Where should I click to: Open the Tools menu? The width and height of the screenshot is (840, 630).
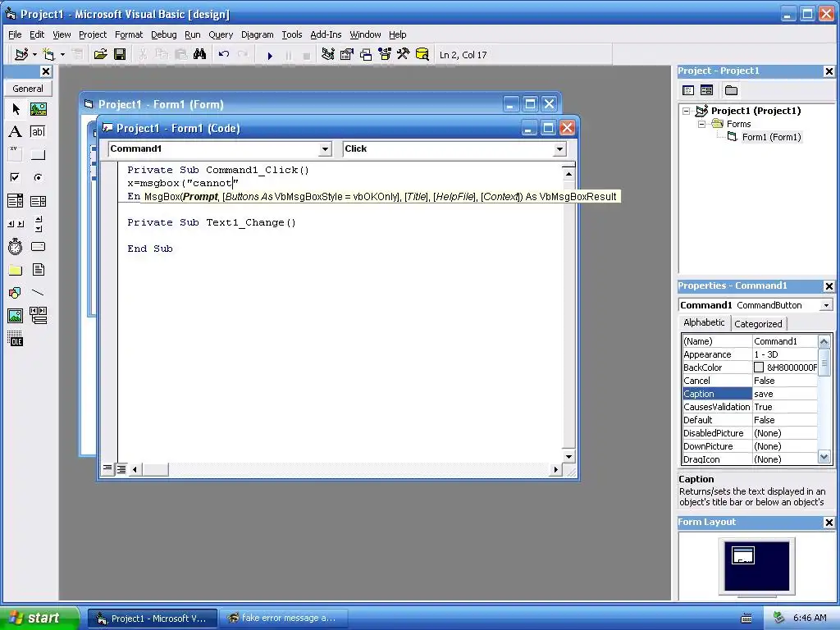point(291,34)
